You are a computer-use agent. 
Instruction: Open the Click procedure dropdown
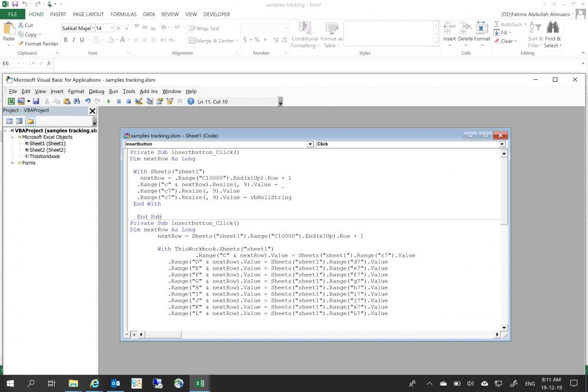point(502,144)
